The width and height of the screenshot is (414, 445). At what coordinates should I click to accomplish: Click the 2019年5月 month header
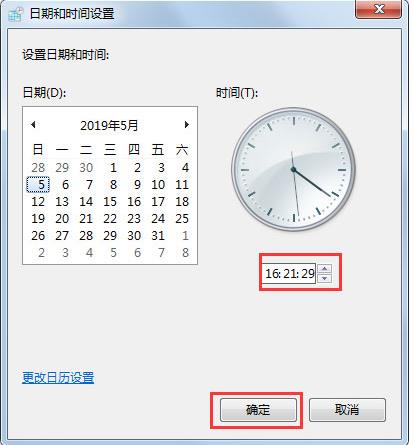109,125
